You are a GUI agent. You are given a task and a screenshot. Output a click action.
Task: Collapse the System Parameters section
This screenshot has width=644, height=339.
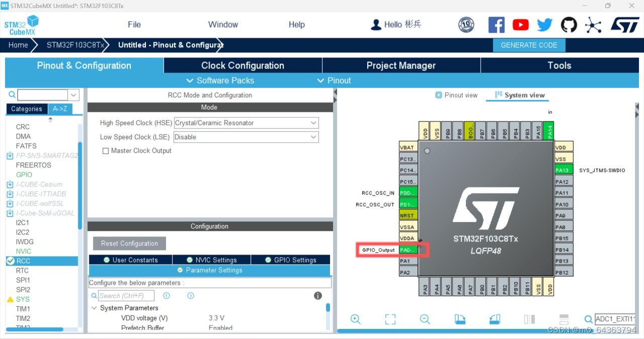click(x=95, y=308)
